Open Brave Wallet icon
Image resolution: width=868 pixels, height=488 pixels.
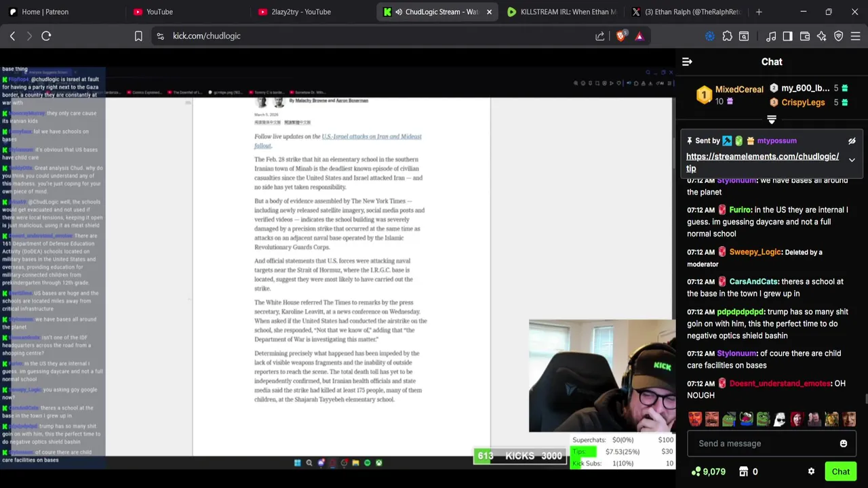coord(805,36)
